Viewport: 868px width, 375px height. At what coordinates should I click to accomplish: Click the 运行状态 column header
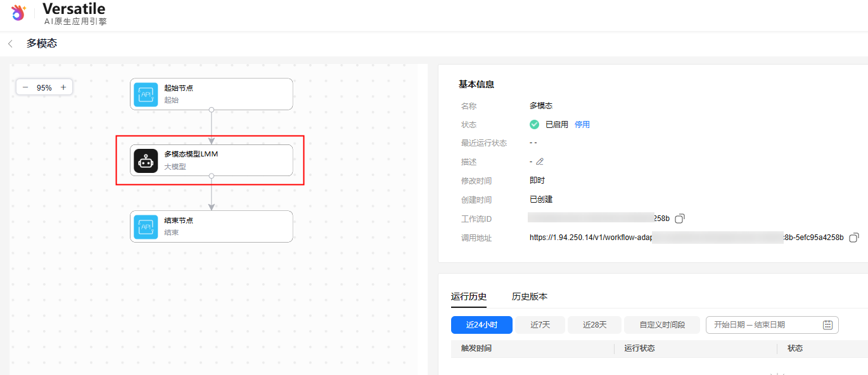[639, 348]
